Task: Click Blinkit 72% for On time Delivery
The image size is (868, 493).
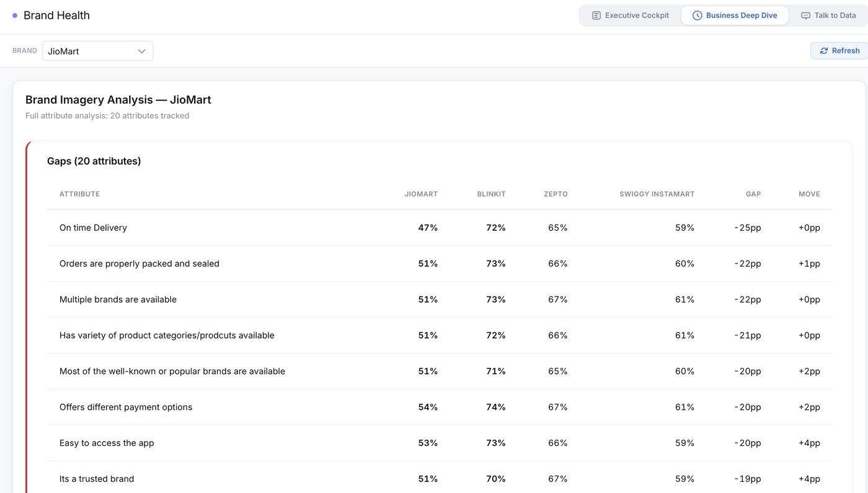Action: pyautogui.click(x=496, y=228)
